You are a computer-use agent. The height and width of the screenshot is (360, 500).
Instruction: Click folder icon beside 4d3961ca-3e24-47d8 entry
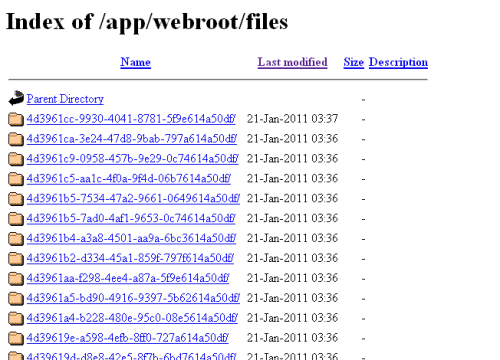(x=16, y=139)
